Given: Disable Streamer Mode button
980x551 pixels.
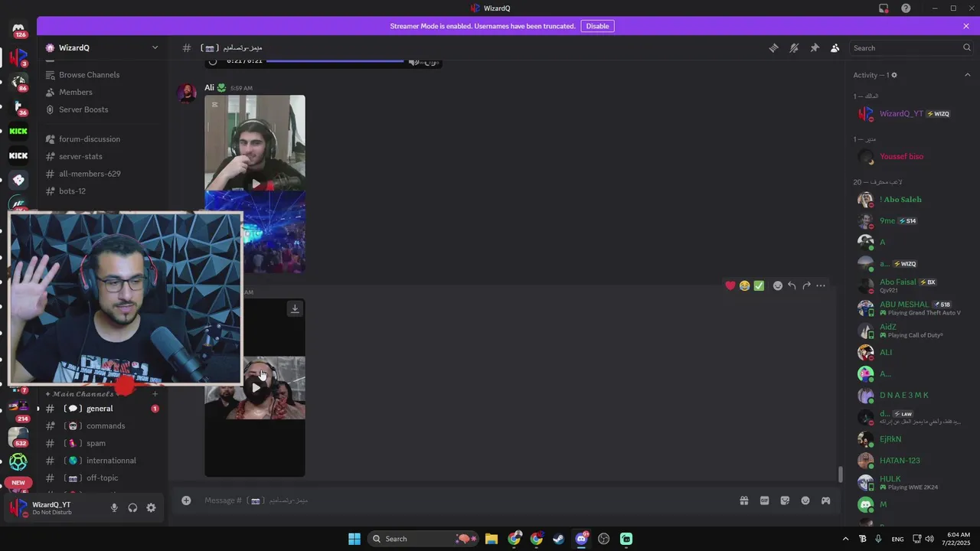Looking at the screenshot, I should click(x=597, y=26).
